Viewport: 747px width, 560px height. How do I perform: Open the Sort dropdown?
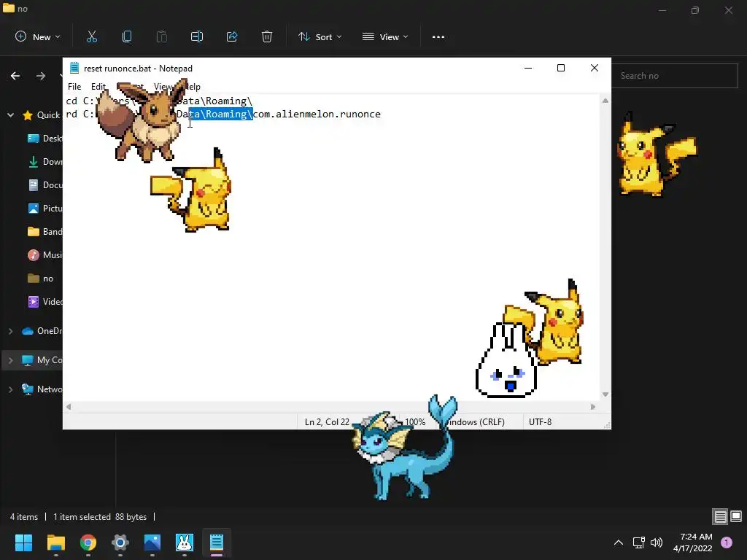pos(320,36)
